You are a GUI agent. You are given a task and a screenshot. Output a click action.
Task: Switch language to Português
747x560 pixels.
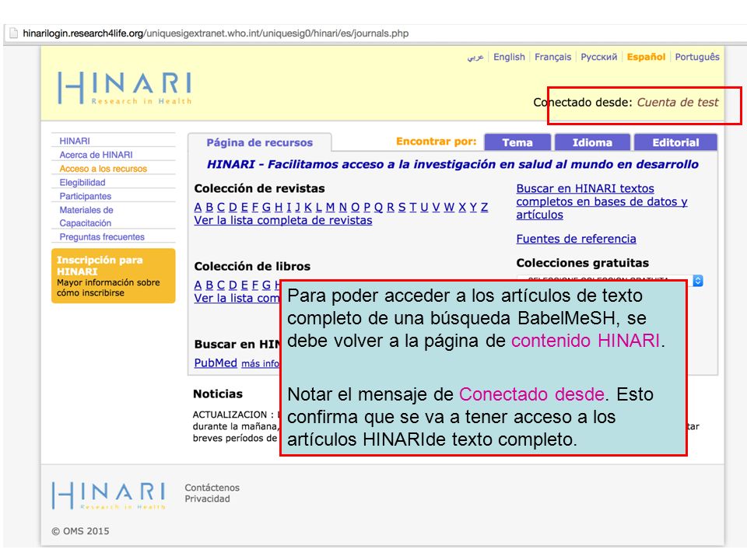pos(697,57)
